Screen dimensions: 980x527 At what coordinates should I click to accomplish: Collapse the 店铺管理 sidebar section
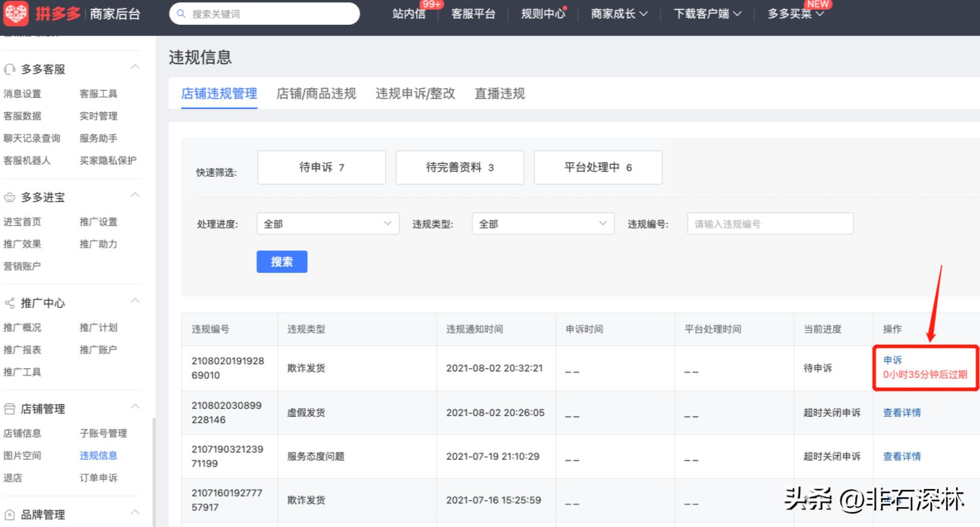coord(135,406)
